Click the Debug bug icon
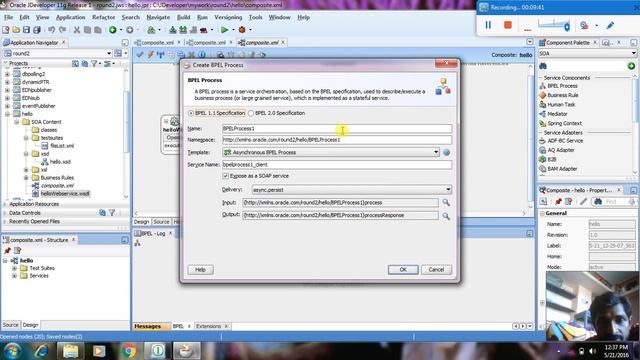640x360 pixels. pyautogui.click(x=242, y=30)
